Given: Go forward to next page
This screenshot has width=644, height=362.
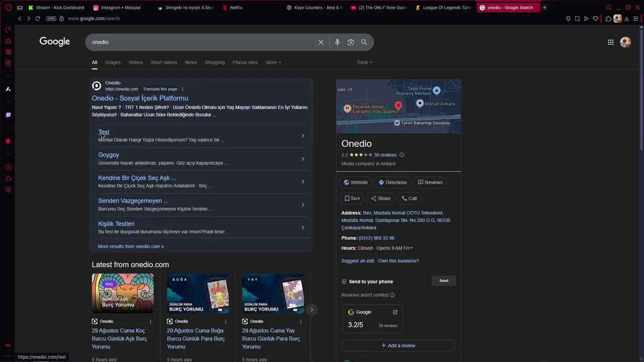Looking at the screenshot, I should 28,19.
